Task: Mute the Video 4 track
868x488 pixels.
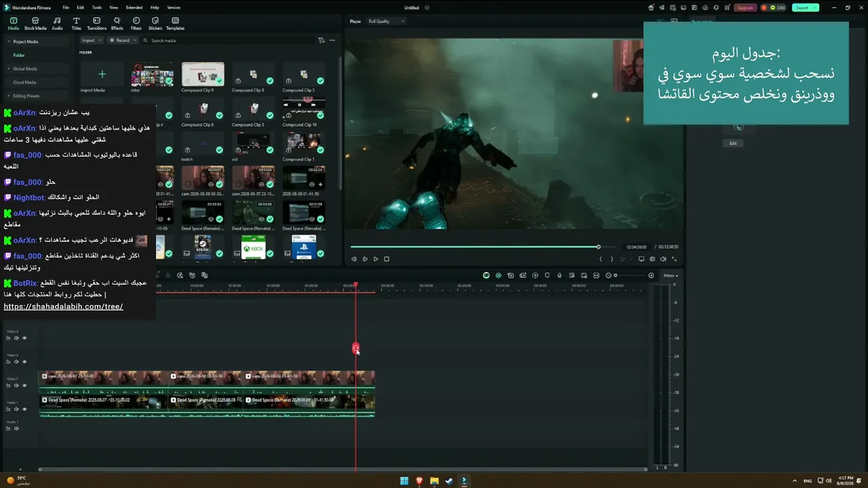Action: pos(17,338)
